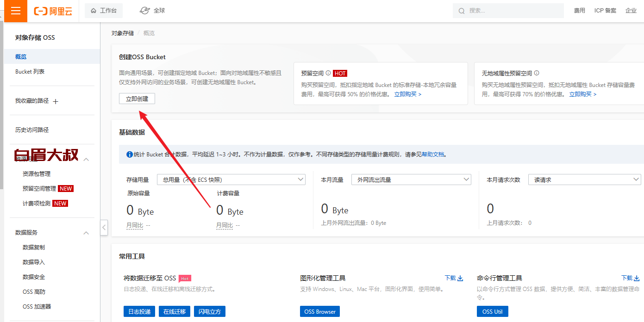Open the 工作台 workbench button

tap(104, 11)
